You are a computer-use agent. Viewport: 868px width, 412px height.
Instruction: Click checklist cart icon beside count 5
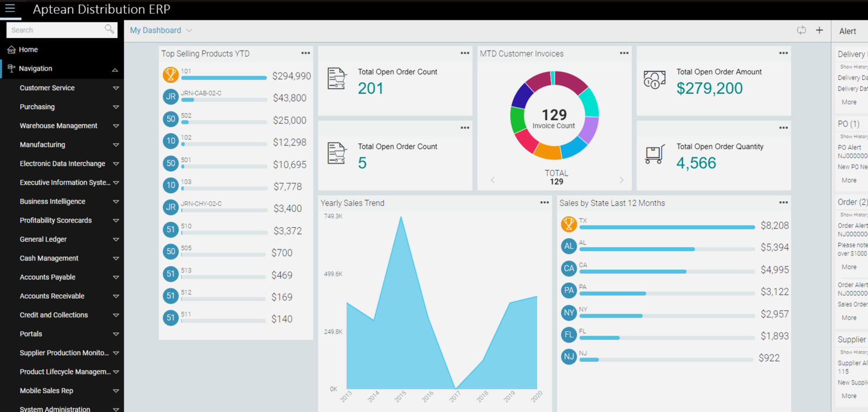pos(337,153)
